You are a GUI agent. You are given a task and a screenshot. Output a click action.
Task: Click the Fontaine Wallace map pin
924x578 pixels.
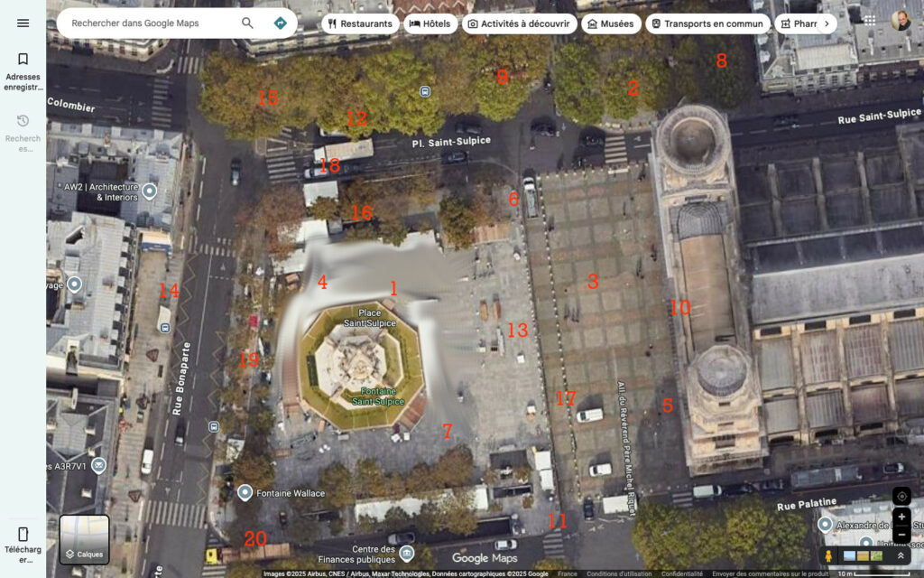245,493
